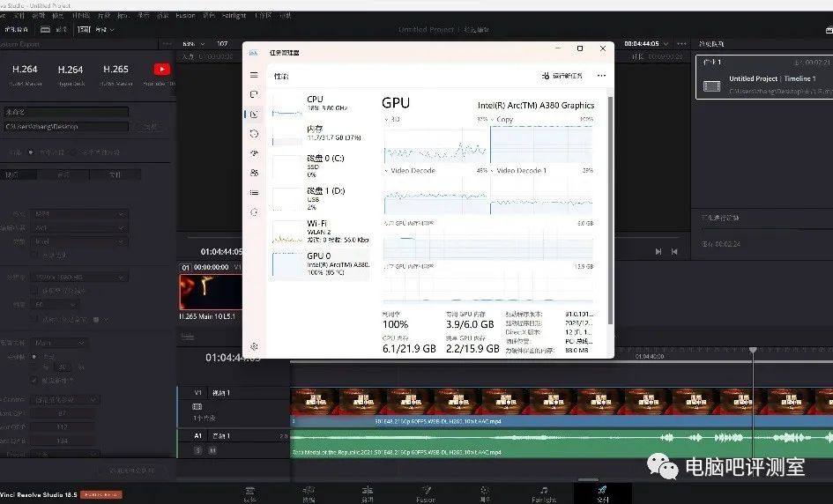The height and width of the screenshot is (504, 833).
Task: Switch to the Video tab in render settings
Action: click(19, 174)
